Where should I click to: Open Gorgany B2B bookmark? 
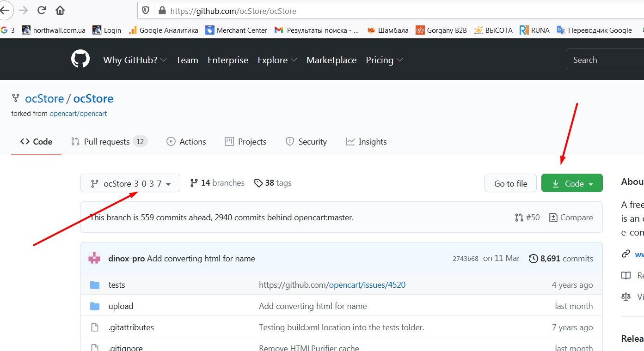point(441,30)
